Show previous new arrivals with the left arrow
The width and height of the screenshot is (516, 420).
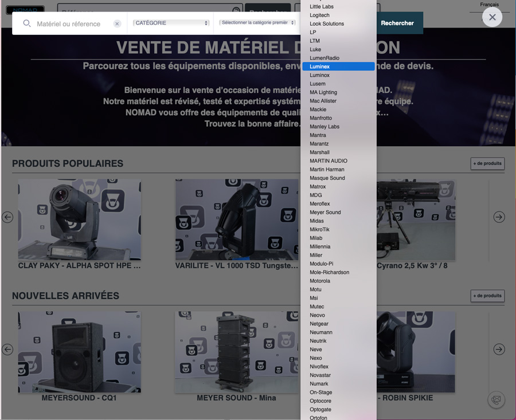pyautogui.click(x=7, y=350)
